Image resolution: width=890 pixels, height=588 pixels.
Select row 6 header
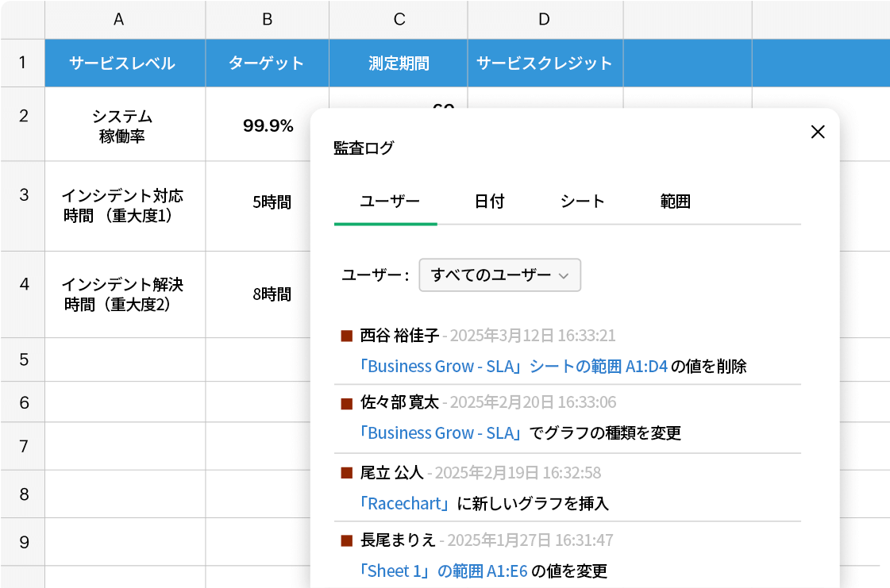[23, 402]
